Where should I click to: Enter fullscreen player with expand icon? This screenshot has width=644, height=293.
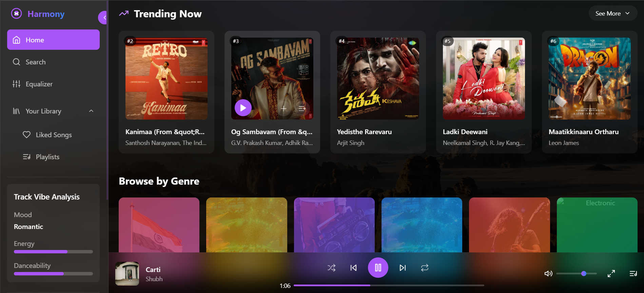(x=611, y=273)
